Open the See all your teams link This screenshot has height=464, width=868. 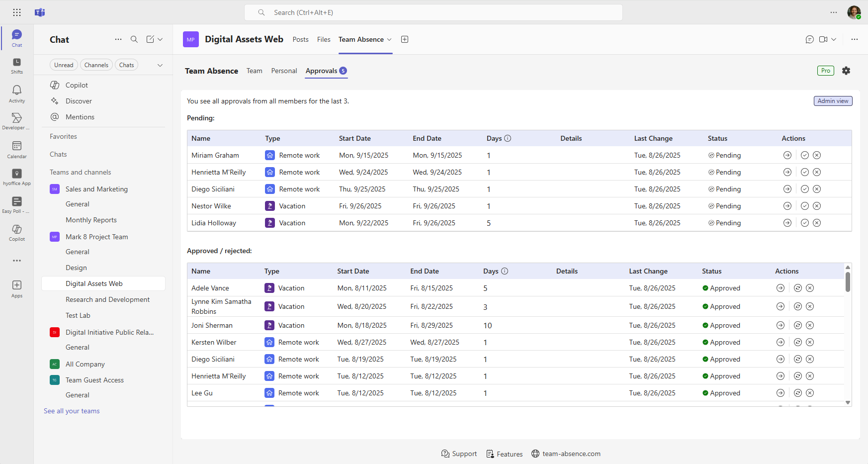click(72, 411)
